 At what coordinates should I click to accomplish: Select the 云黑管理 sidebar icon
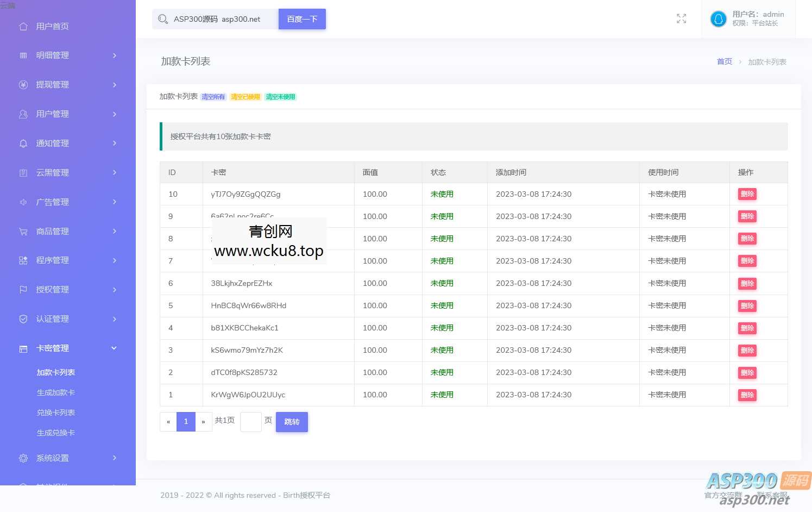[x=23, y=172]
